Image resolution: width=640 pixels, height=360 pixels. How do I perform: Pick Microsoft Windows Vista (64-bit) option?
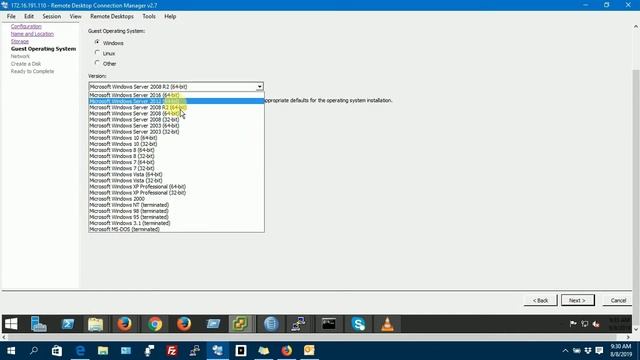(176, 174)
